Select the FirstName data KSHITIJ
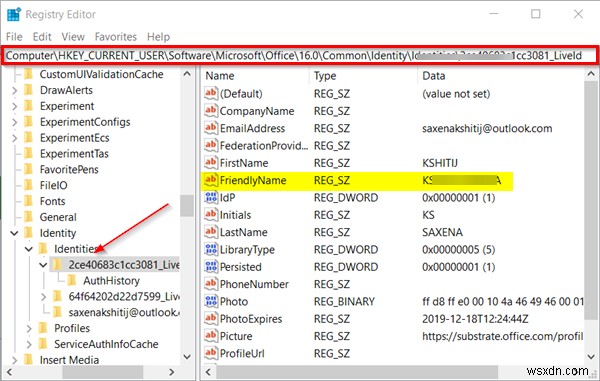The width and height of the screenshot is (600, 381). [x=440, y=163]
